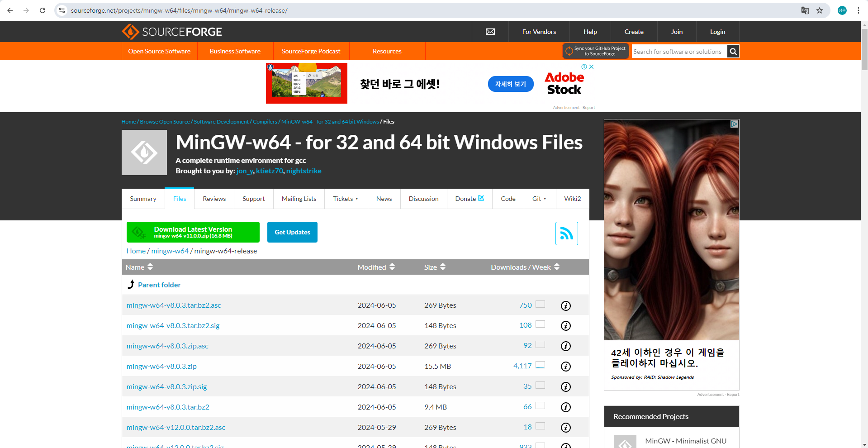Open Open Source Software menu
This screenshot has height=448, width=868.
pyautogui.click(x=159, y=51)
